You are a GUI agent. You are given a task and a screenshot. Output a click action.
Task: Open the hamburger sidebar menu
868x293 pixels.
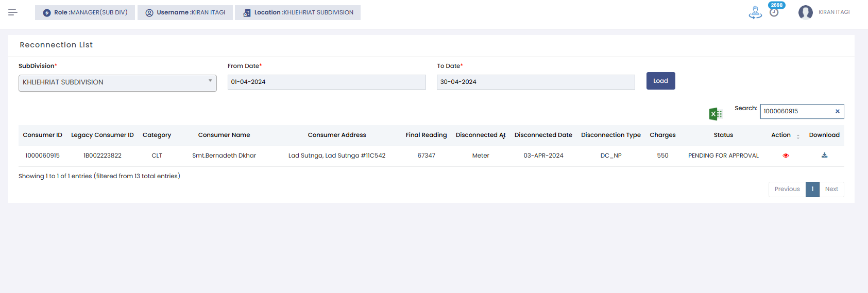(x=13, y=12)
